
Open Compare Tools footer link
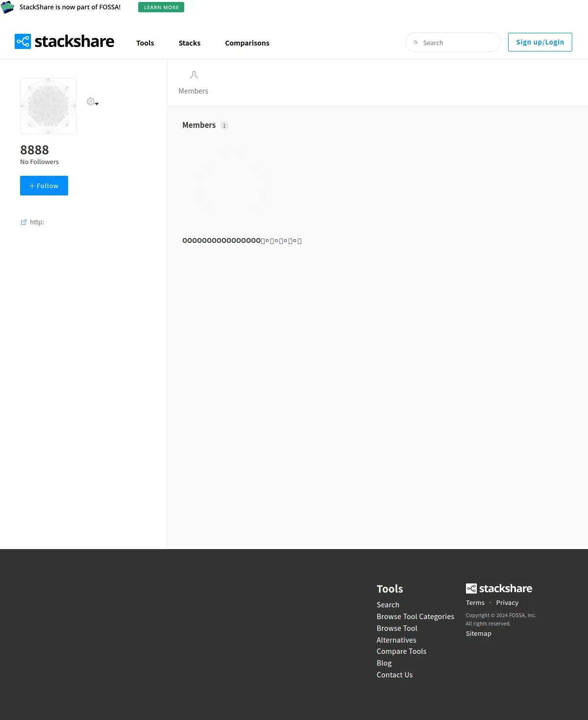tap(401, 651)
